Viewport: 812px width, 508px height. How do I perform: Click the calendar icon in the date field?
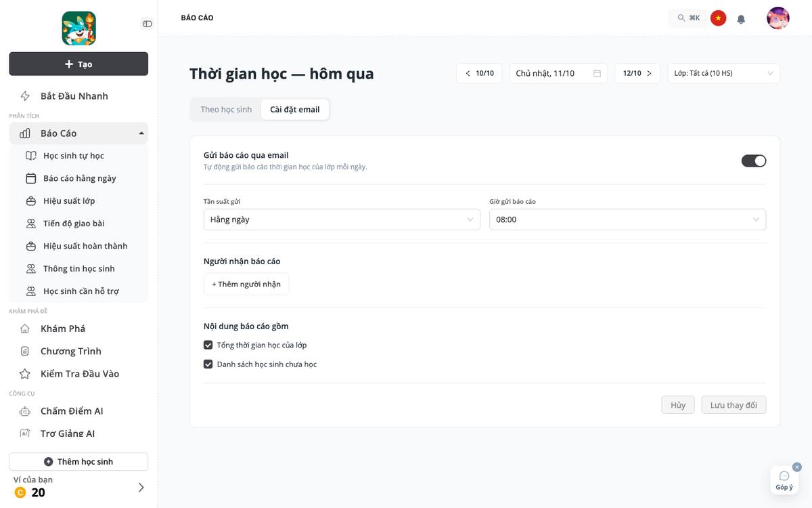point(597,73)
